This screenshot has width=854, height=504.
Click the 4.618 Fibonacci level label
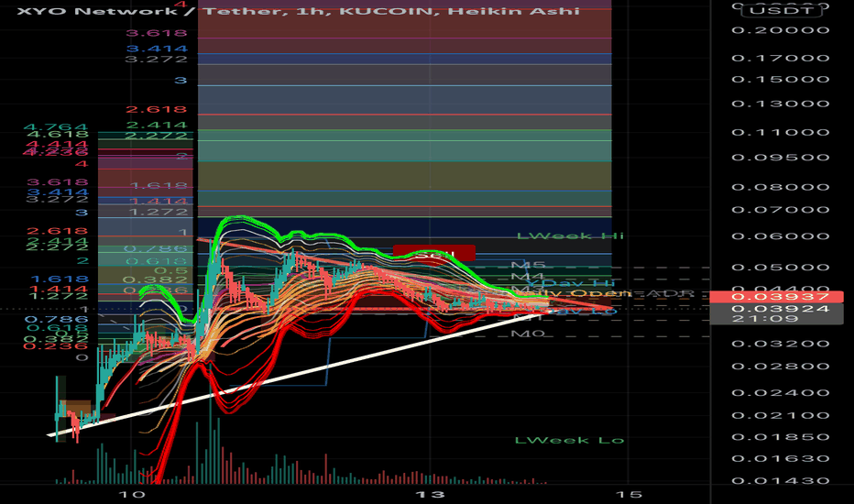[x=57, y=134]
